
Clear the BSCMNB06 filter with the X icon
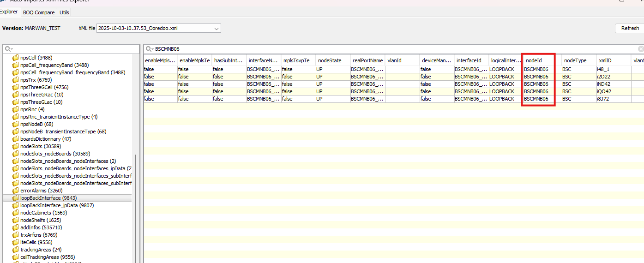[641, 49]
